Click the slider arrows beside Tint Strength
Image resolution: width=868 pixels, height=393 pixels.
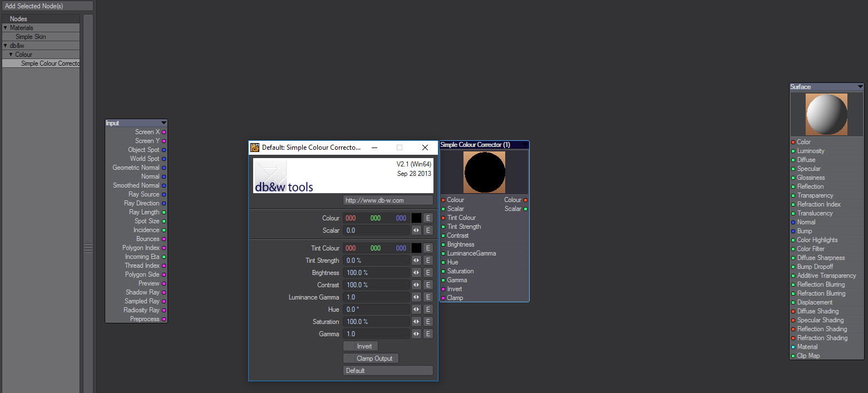click(416, 261)
